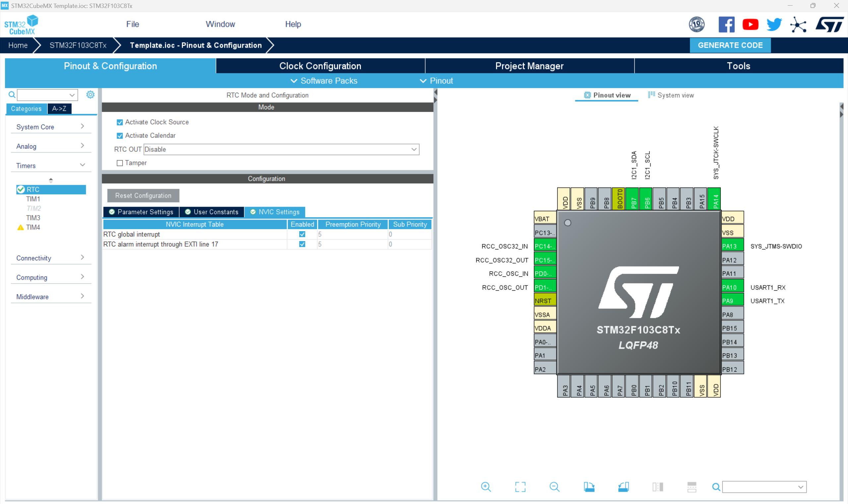Screen dimensions: 848x504
Task: Open the categories settings gear icon
Action: [x=90, y=95]
